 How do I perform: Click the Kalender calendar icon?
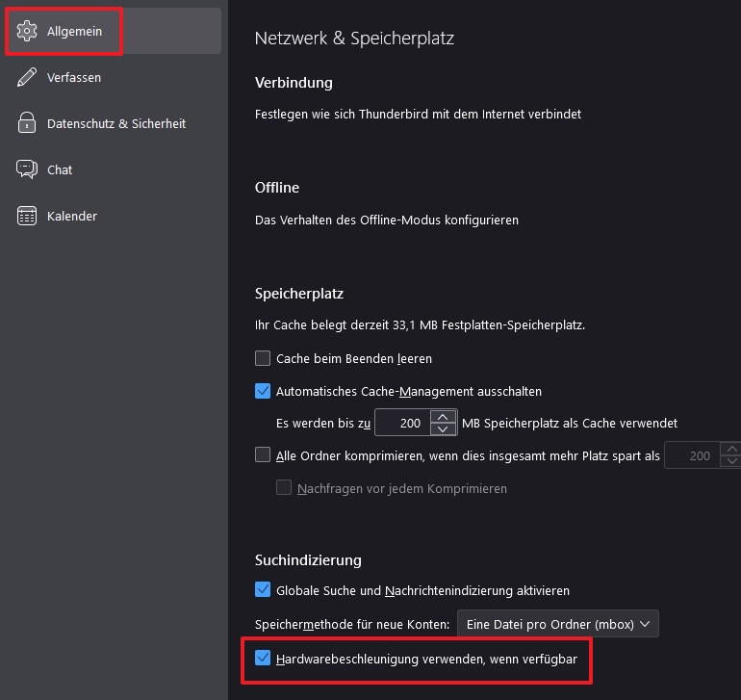(x=27, y=216)
